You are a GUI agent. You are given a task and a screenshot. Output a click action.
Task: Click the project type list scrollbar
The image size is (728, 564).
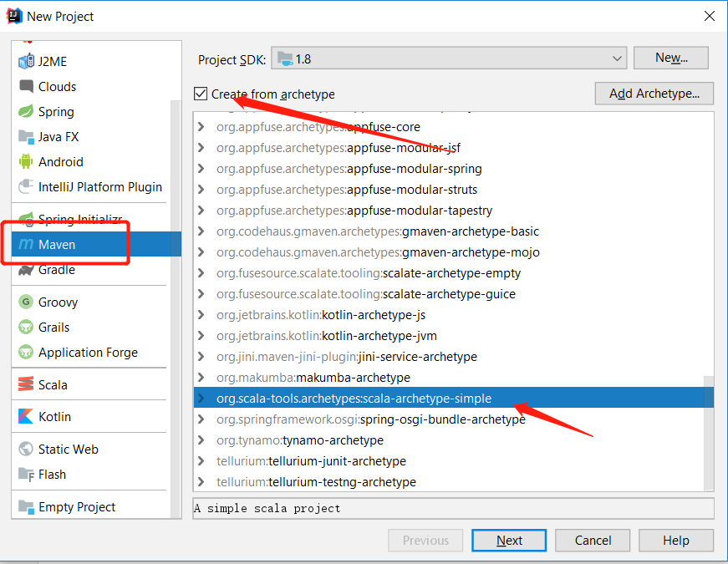pyautogui.click(x=176, y=308)
